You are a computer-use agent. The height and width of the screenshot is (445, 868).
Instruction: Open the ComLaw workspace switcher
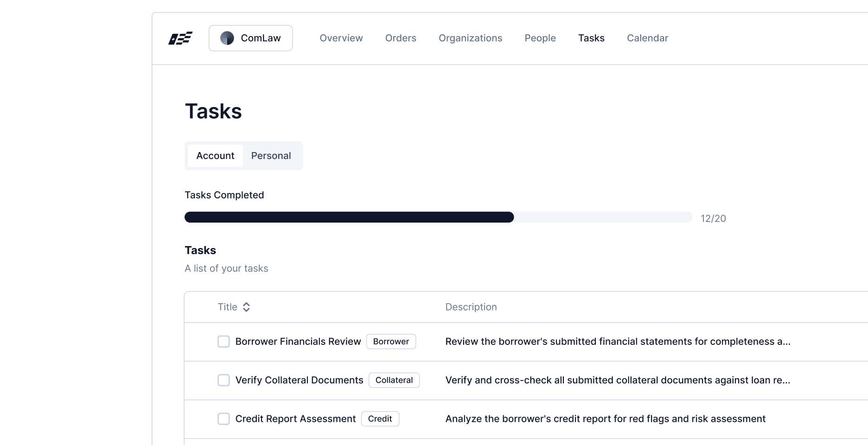250,38
